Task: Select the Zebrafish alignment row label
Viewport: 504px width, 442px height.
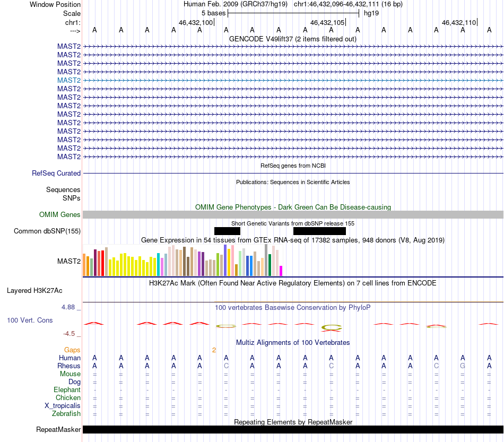Action: tap(66, 414)
